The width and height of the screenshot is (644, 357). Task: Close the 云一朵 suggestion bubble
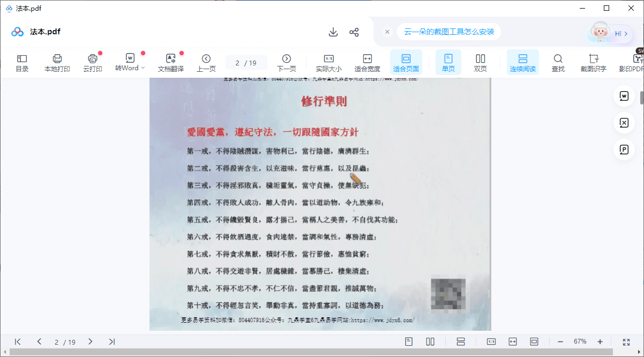coord(387,32)
